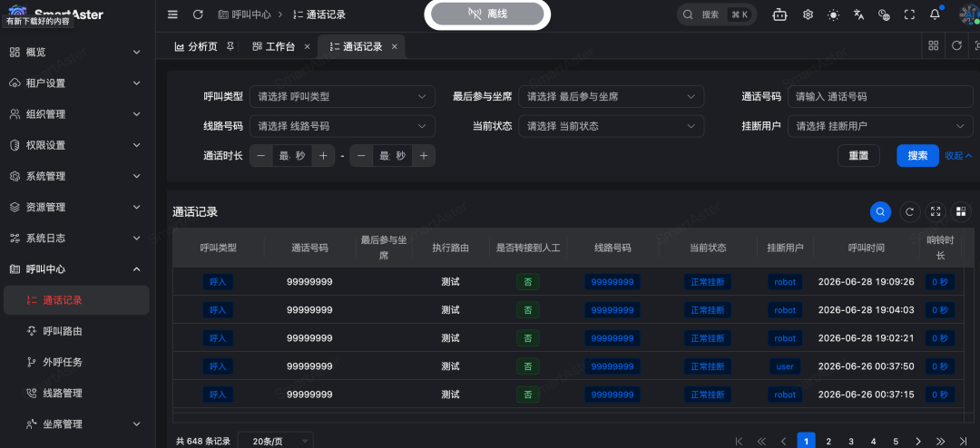Jump back pages with double-left arrow

[761, 441]
